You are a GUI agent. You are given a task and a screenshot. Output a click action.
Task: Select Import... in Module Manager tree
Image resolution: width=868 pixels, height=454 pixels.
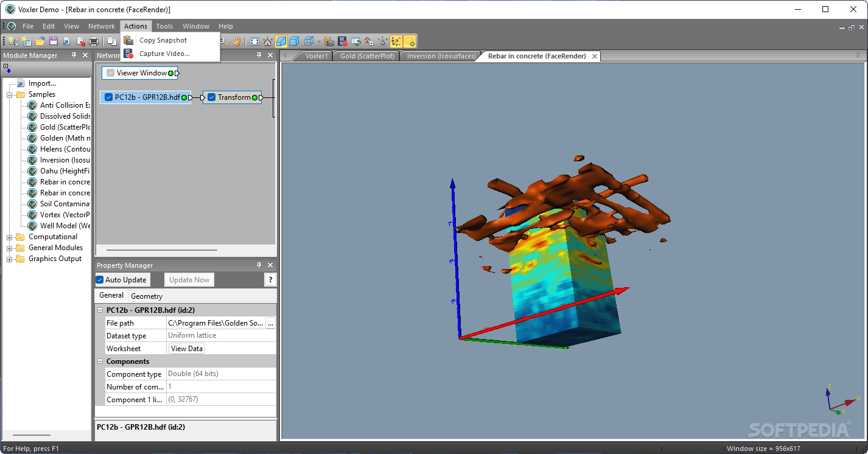pos(42,83)
